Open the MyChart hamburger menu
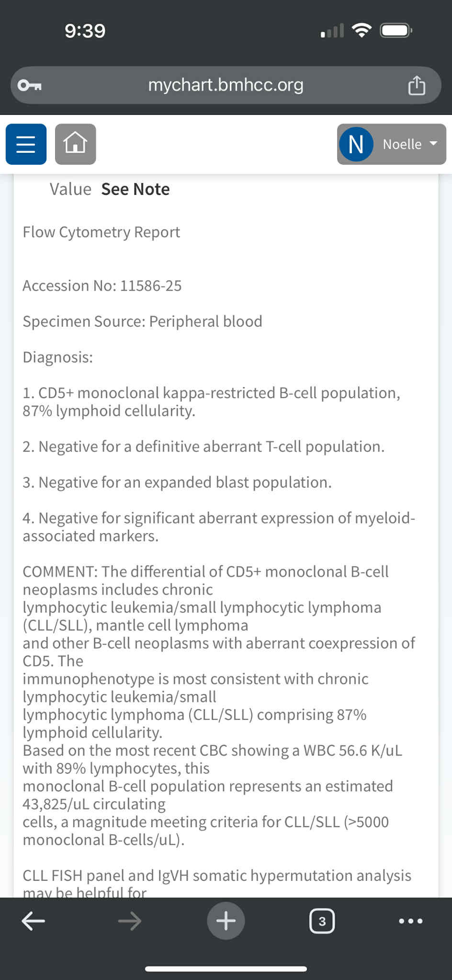Screen dimensions: 452x980 [26, 144]
